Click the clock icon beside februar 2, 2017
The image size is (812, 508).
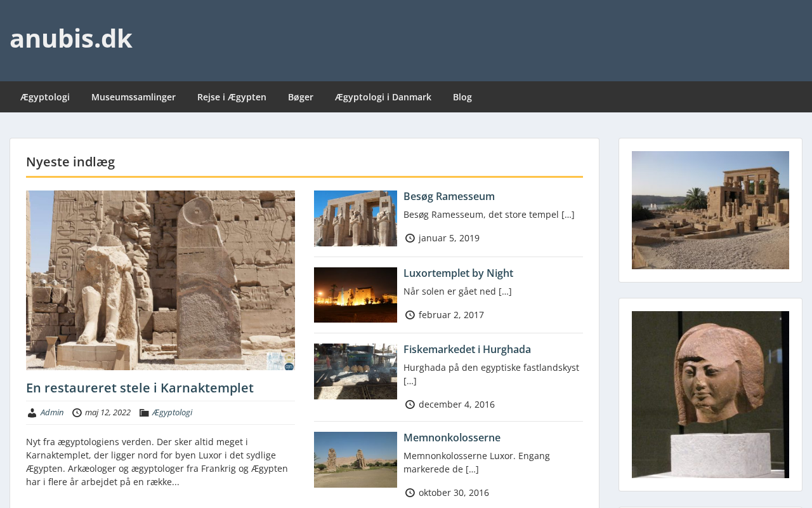click(410, 315)
